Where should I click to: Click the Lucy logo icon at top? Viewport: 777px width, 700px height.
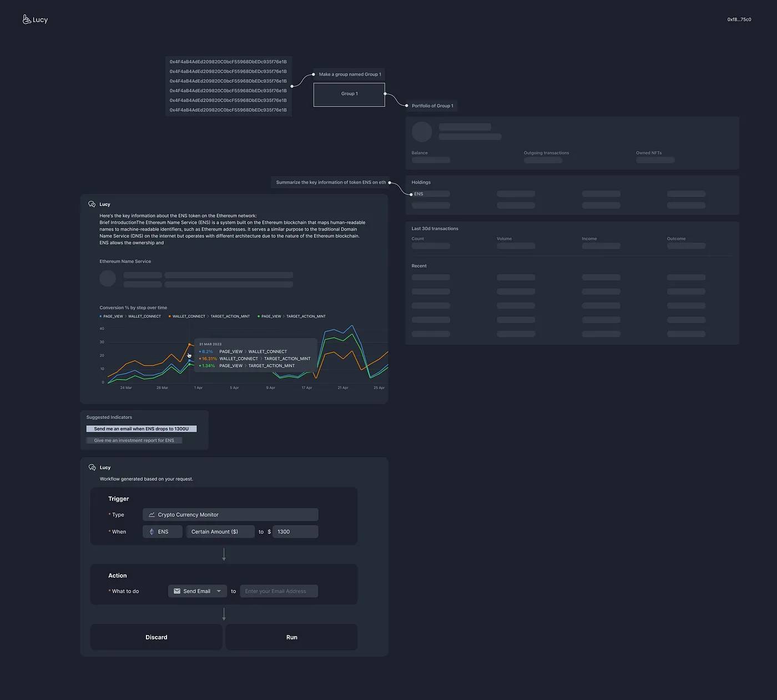point(26,19)
